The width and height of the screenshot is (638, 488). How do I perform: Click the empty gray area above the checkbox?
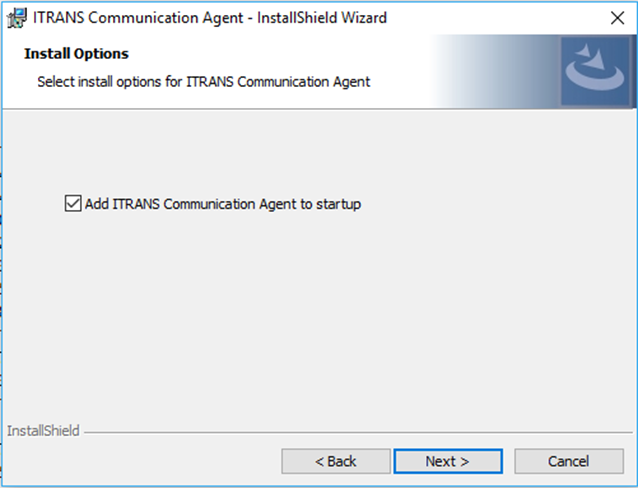point(320,150)
